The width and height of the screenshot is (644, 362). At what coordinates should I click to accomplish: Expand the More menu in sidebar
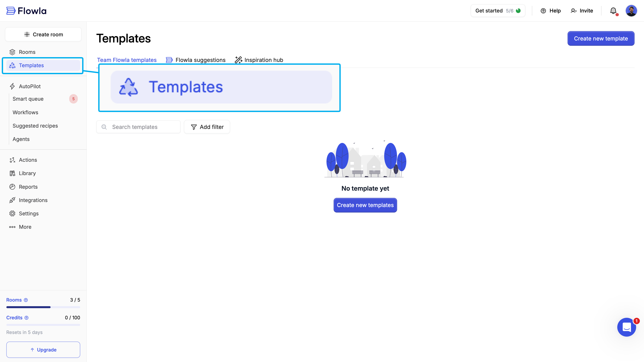25,227
